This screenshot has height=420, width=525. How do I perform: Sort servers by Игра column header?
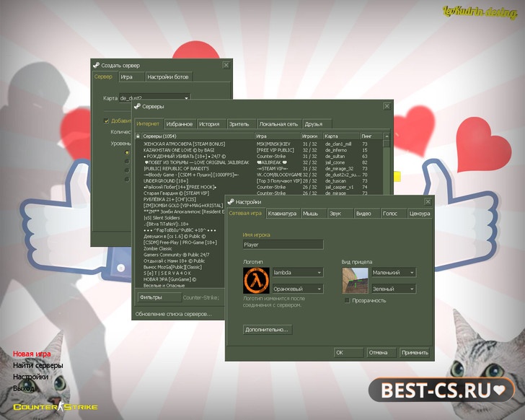[x=277, y=136]
